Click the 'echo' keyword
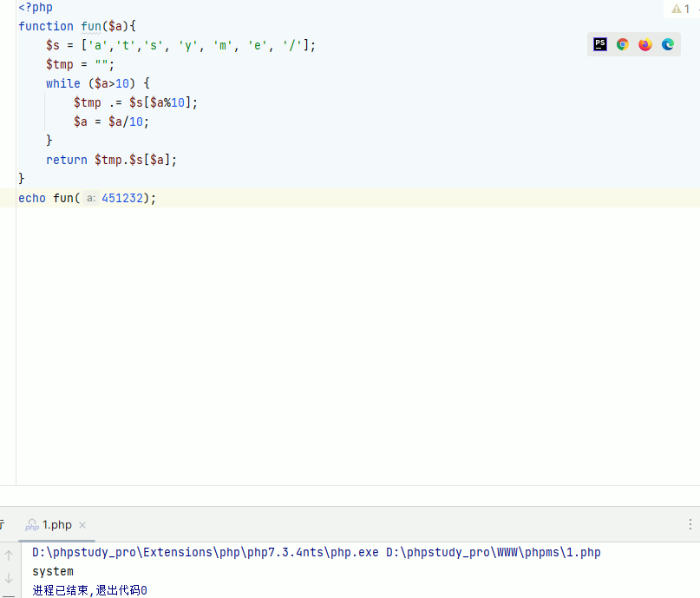 [x=32, y=198]
